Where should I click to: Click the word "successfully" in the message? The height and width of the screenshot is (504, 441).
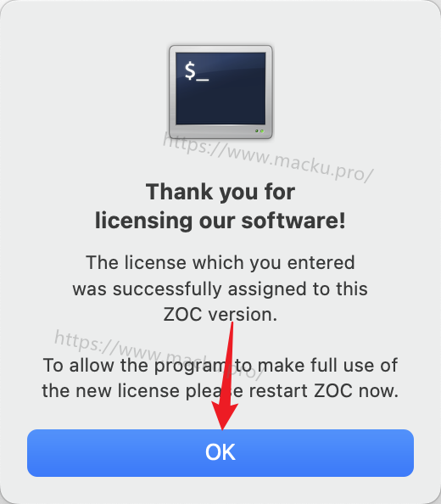[167, 289]
